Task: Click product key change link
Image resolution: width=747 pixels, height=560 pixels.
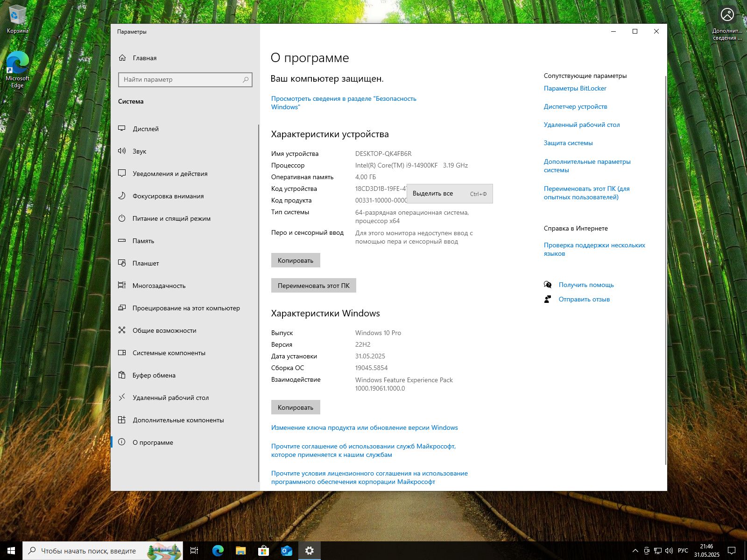Action: click(365, 427)
